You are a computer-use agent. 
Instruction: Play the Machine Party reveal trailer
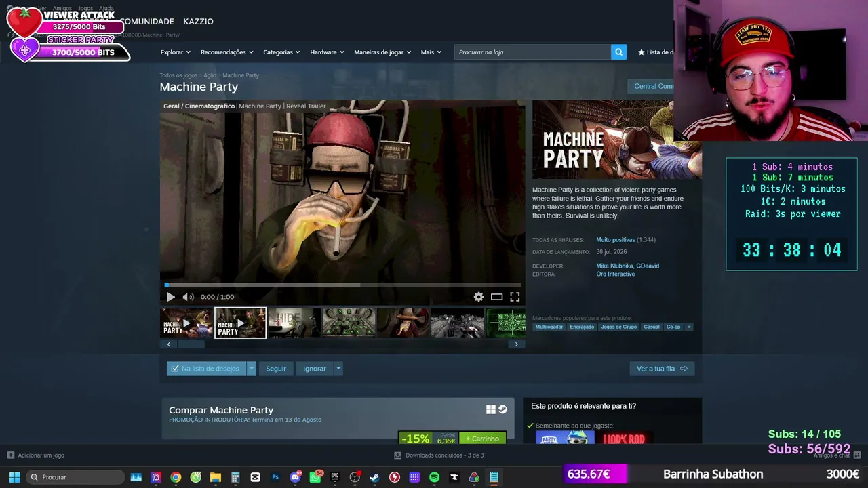(170, 297)
